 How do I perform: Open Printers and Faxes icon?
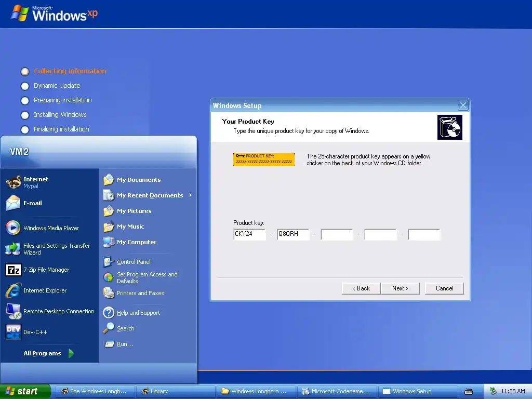[109, 293]
